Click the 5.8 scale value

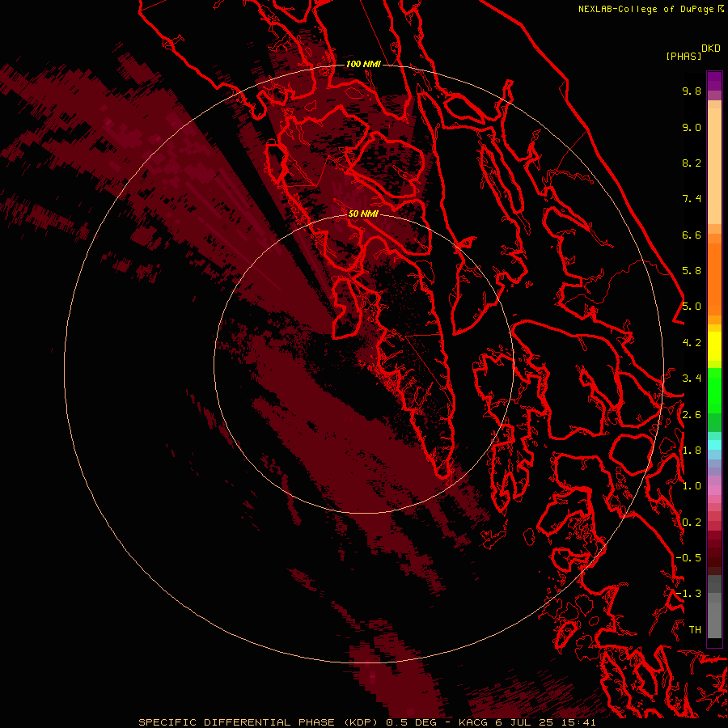[692, 271]
